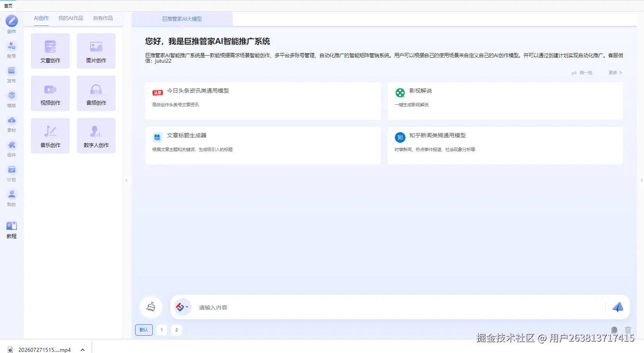Screen dimensions: 644x353
Task: Start 音乐创作 music creation
Action: (x=51, y=136)
